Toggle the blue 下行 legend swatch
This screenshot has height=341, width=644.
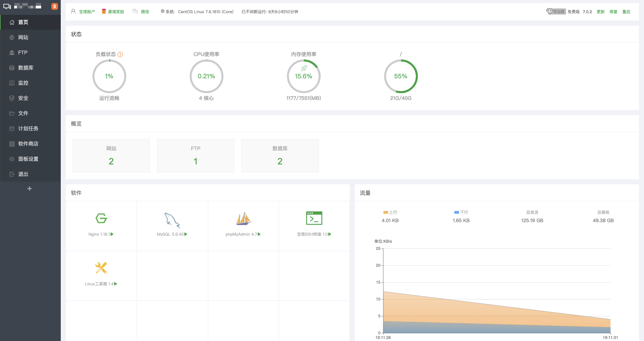point(457,212)
